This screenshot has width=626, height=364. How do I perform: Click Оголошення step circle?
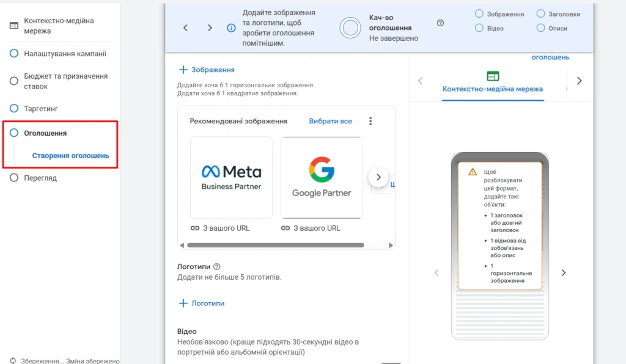pyautogui.click(x=14, y=133)
